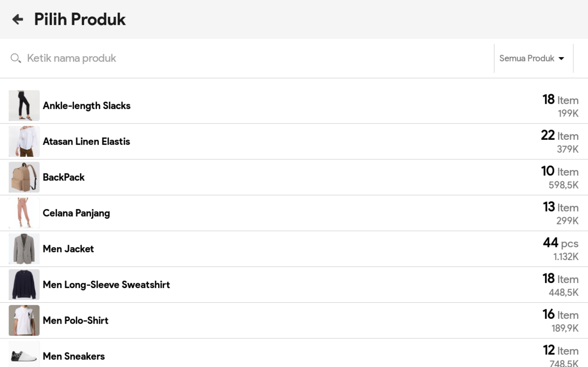Click the Men Jacket 44 pcs stock
The height and width of the screenshot is (367, 588).
560,243
